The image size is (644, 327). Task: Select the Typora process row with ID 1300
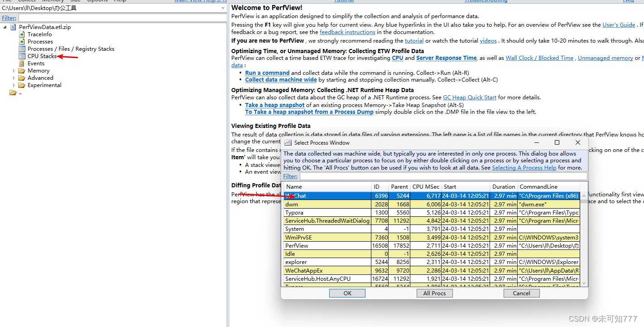(x=432, y=213)
